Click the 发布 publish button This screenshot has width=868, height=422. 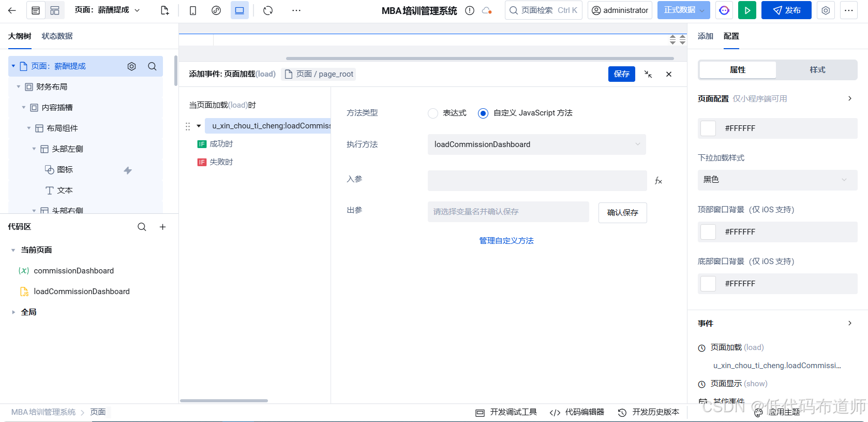786,10
